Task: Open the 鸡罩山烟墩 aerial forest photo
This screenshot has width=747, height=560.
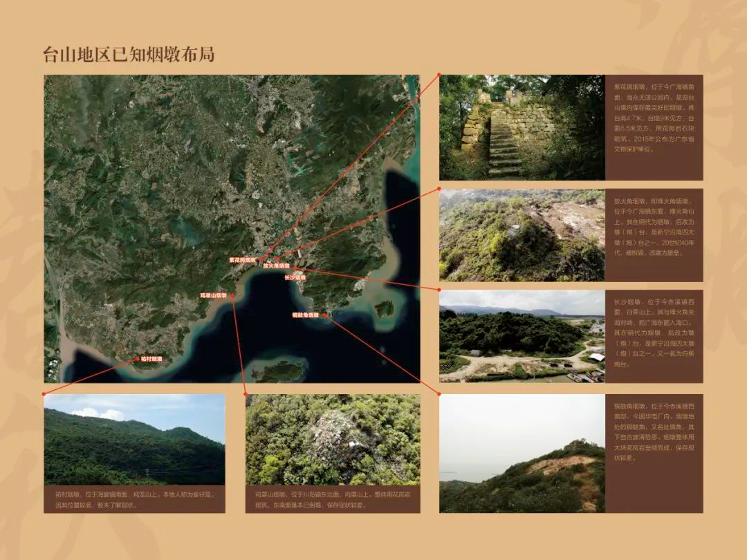Action: [x=333, y=439]
